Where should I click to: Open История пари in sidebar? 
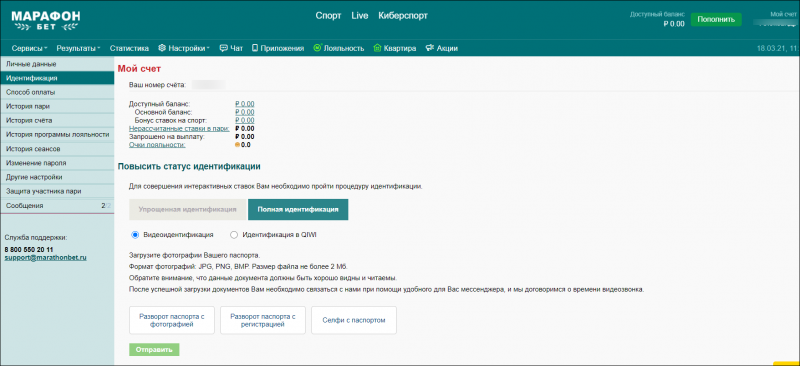point(57,106)
